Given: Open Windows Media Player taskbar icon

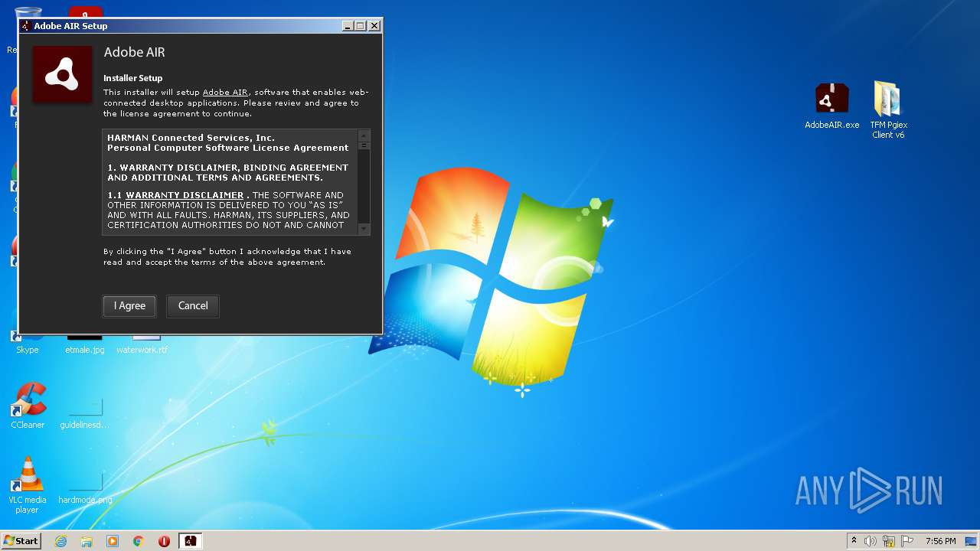Looking at the screenshot, I should [x=113, y=541].
